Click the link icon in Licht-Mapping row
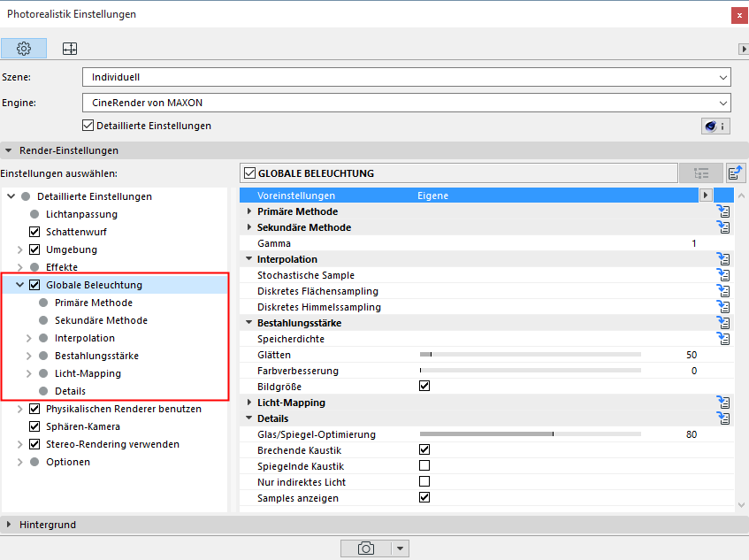Screen dimensions: 749x560 723,402
